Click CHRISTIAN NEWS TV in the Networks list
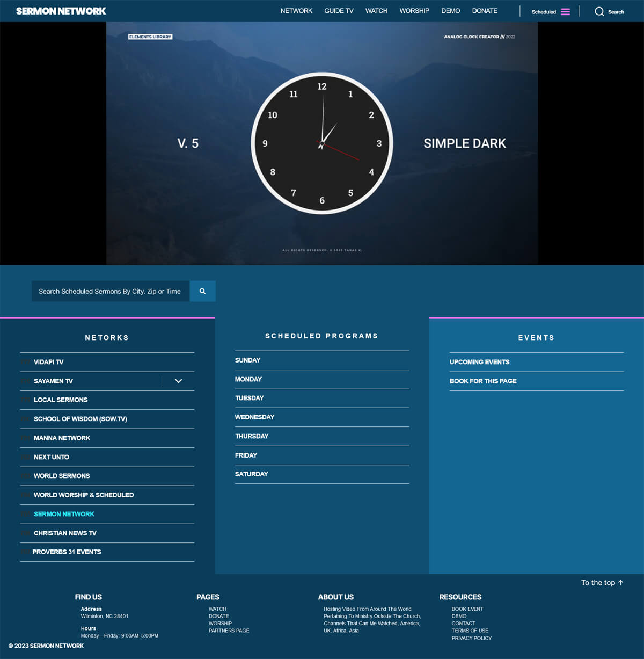 (65, 533)
